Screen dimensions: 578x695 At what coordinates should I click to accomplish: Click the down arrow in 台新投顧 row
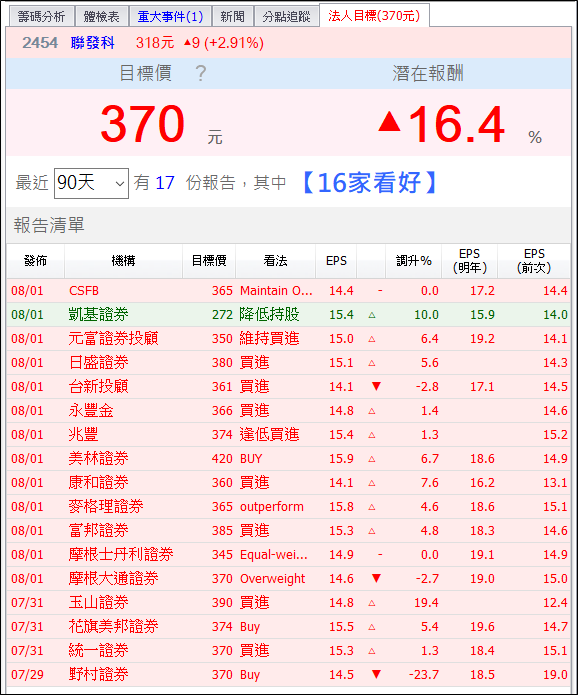(376, 387)
